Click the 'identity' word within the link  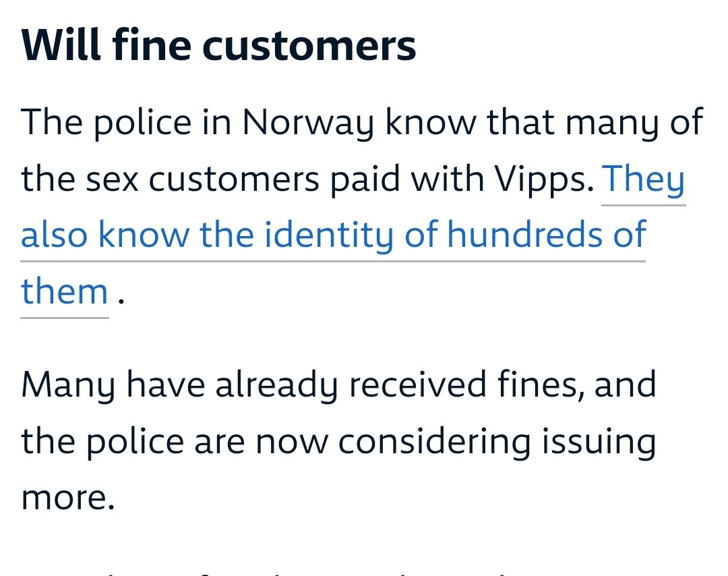pos(329,236)
